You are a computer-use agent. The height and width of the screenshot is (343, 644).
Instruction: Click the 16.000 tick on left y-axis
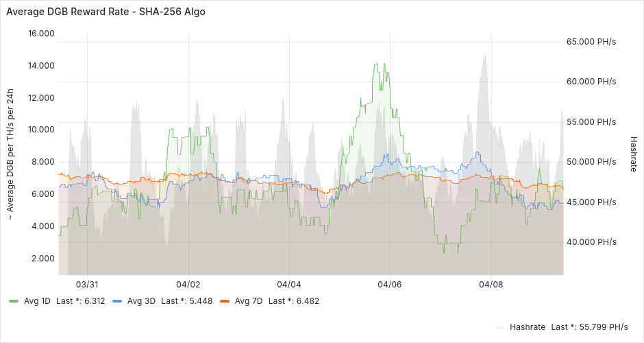(x=40, y=34)
